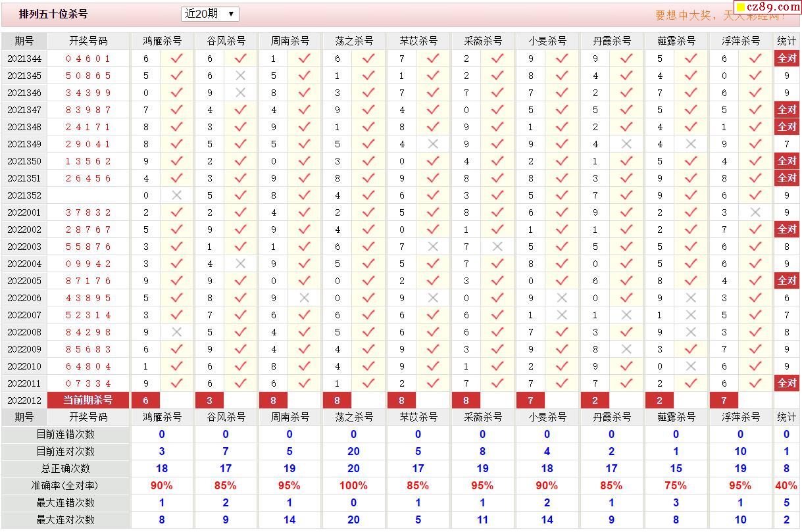Click the 全对 badge in row 2021344

point(787,58)
